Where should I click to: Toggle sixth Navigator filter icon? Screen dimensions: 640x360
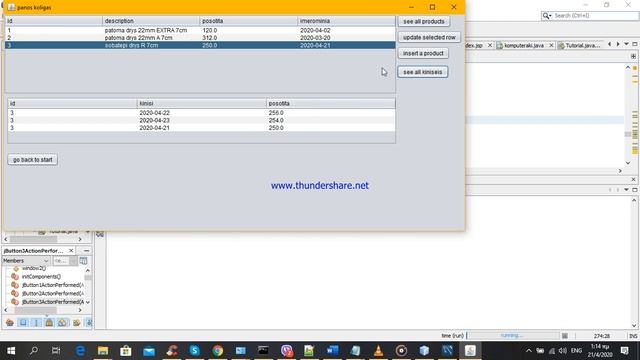[76, 322]
